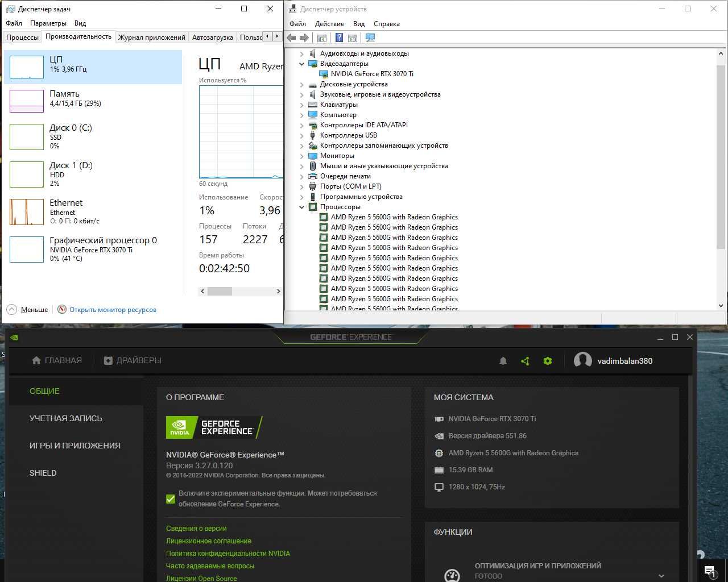Expand the Мониторы tree node
728x582 pixels.
pyautogui.click(x=302, y=156)
